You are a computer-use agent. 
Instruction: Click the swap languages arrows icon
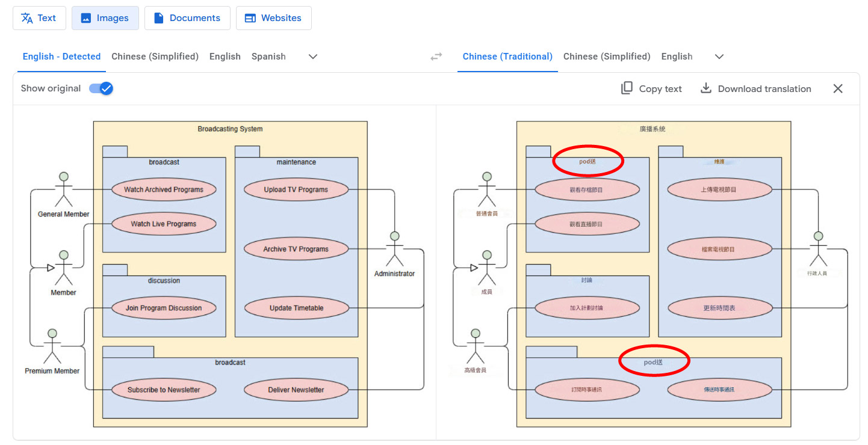click(x=436, y=57)
